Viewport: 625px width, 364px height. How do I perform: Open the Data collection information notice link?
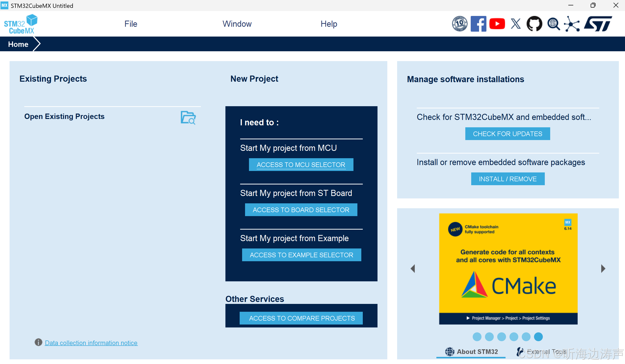pyautogui.click(x=91, y=343)
